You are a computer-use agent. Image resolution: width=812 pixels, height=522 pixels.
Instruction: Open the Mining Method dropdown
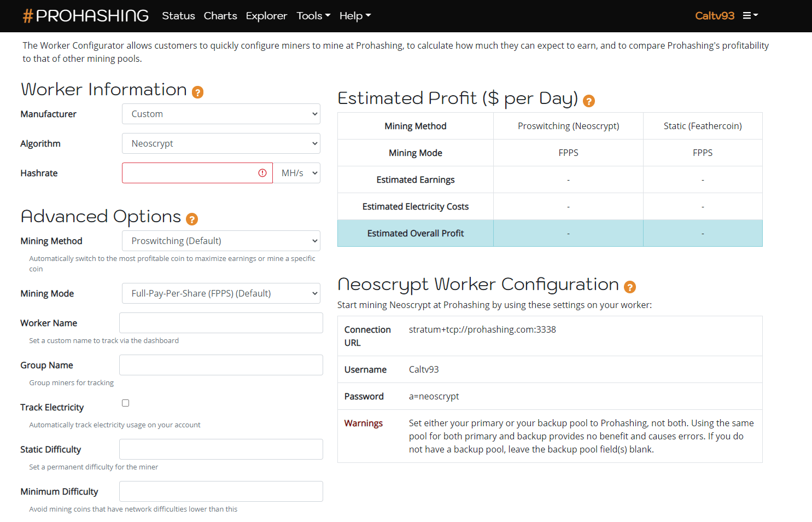(221, 241)
